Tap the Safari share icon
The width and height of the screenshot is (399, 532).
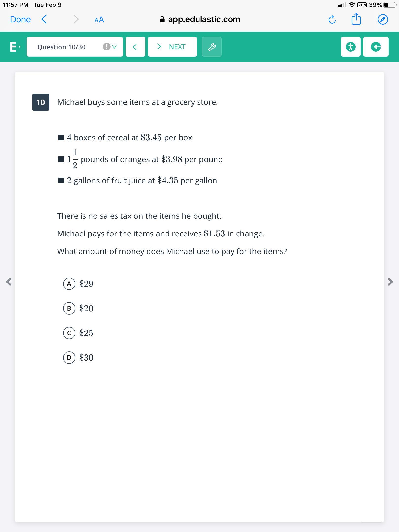356,19
